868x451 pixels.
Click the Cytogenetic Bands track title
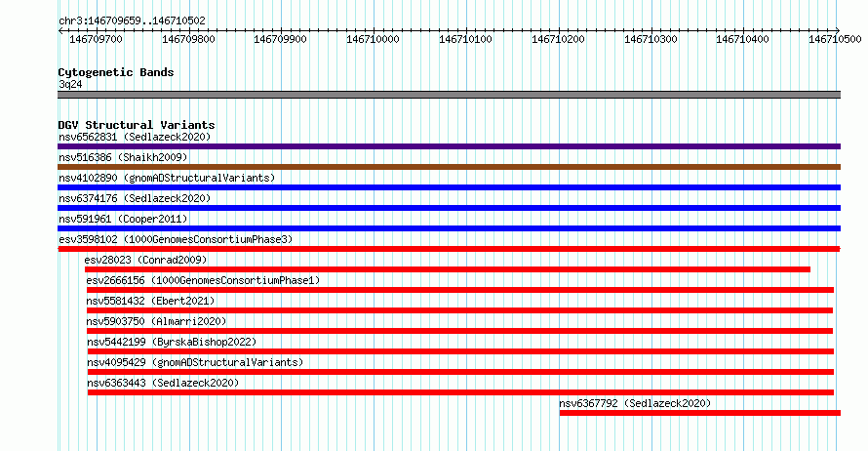[x=116, y=72]
